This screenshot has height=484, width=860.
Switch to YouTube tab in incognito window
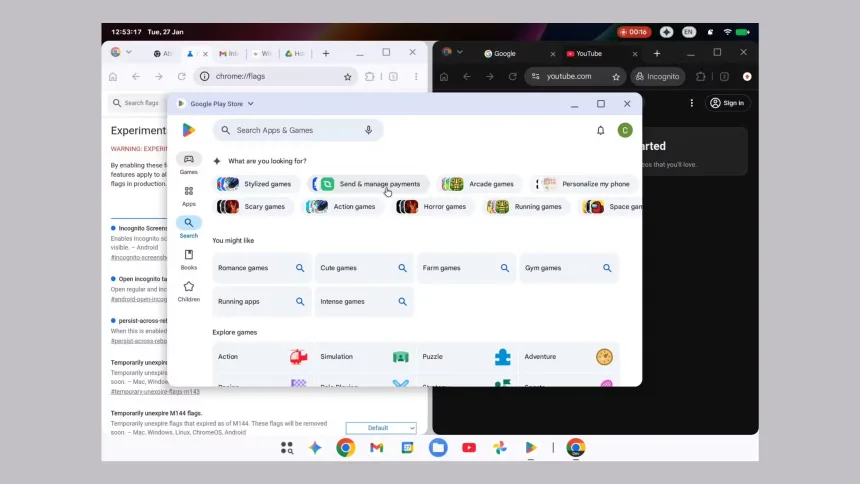(601, 53)
